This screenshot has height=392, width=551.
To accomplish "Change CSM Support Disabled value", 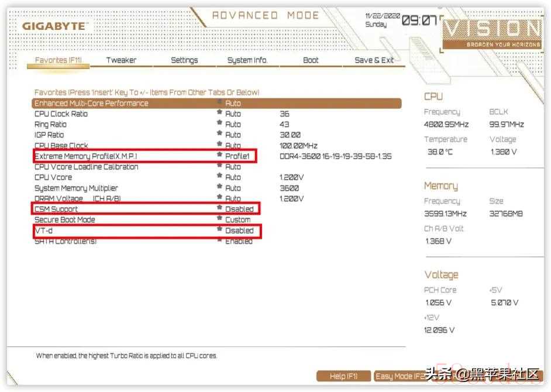I will [239, 209].
